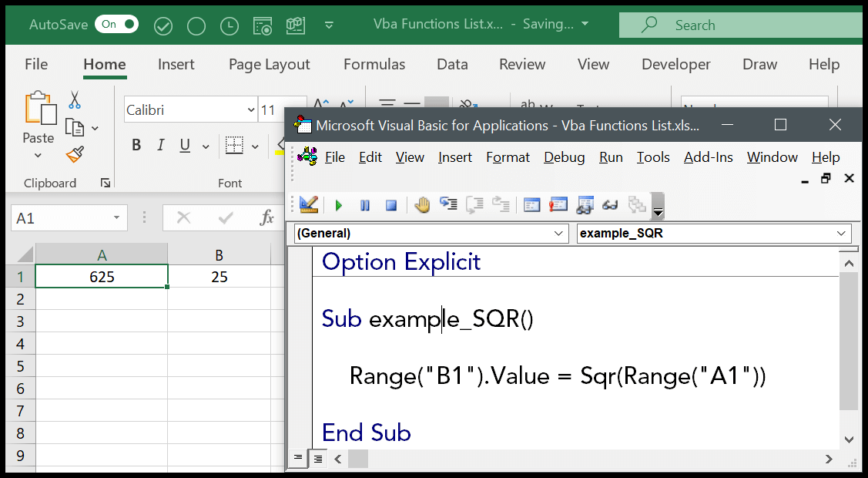Open the example_SQR procedure dropdown

click(840, 233)
